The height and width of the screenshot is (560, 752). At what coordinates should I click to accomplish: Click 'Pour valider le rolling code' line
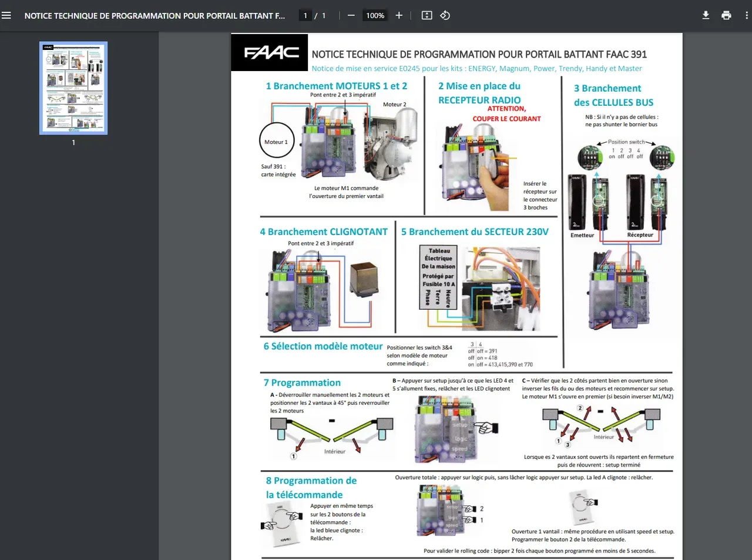coord(539,551)
